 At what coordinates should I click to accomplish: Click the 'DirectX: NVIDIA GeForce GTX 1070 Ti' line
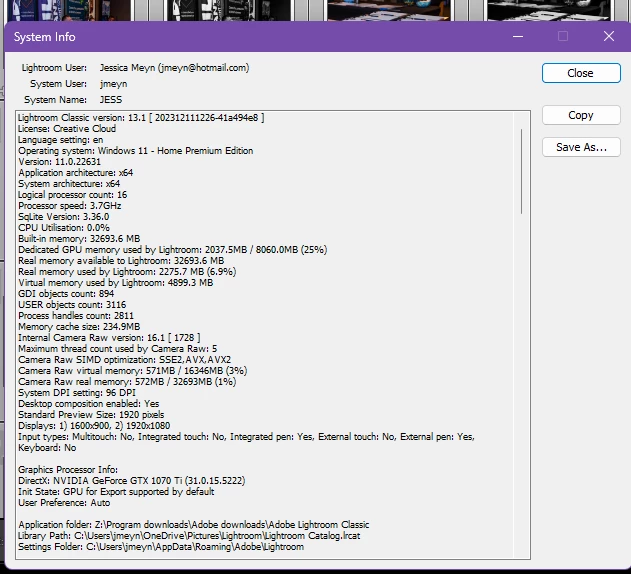[132, 481]
